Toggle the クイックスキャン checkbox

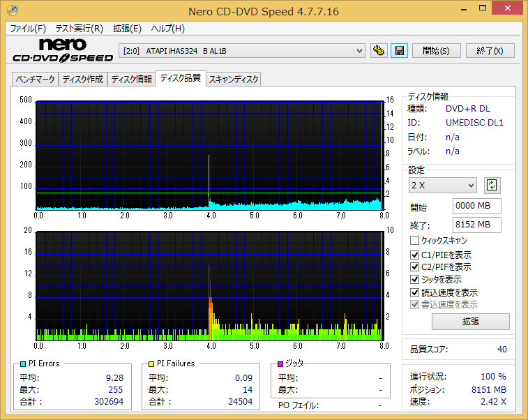click(414, 241)
